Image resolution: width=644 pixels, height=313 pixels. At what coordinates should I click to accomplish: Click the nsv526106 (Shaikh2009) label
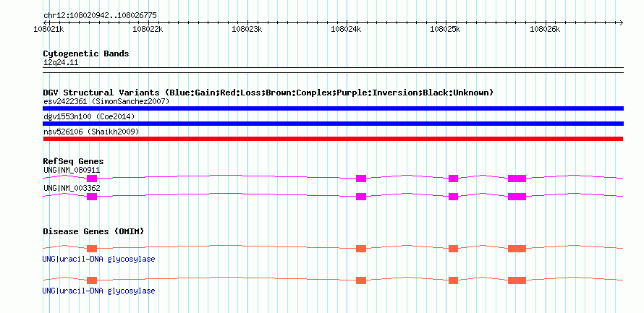91,132
